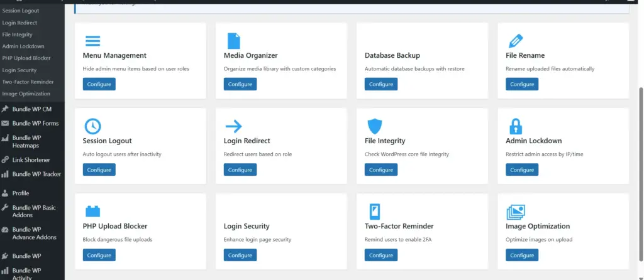The height and width of the screenshot is (280, 644).
Task: Click the user icon beside Profile
Action: pos(5,193)
